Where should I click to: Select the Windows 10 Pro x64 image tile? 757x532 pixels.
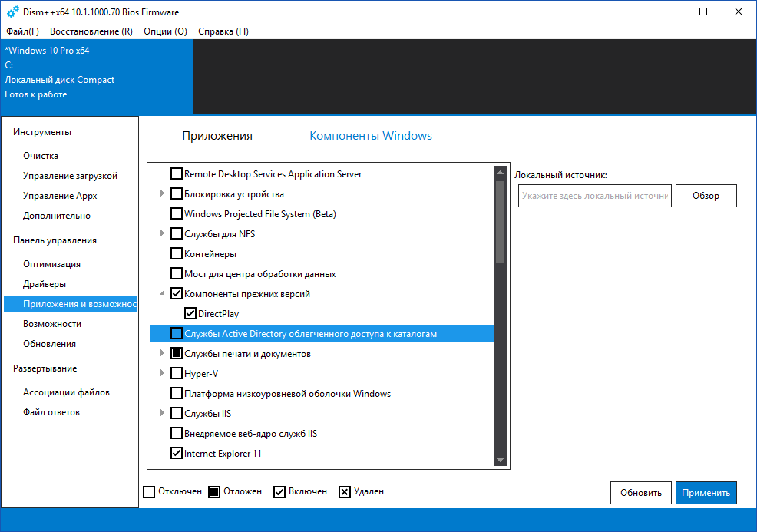click(97, 77)
